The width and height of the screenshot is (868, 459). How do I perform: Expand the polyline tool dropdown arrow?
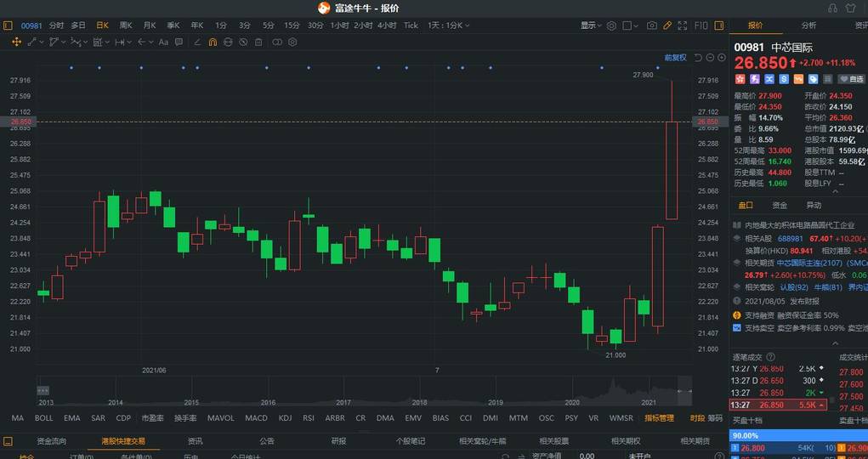[x=63, y=42]
